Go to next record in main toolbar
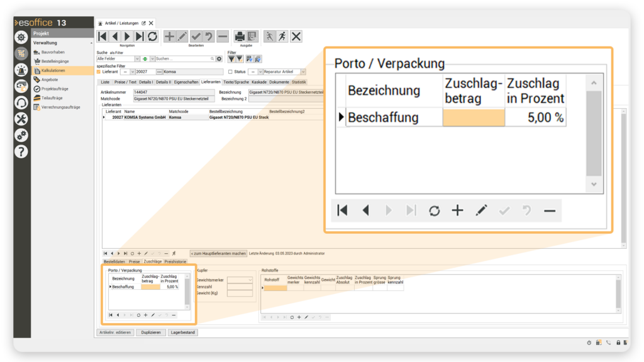 tap(127, 36)
